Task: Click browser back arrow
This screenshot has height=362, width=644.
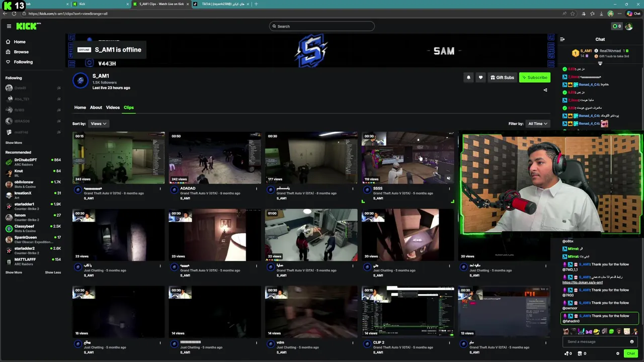Action: [5, 14]
